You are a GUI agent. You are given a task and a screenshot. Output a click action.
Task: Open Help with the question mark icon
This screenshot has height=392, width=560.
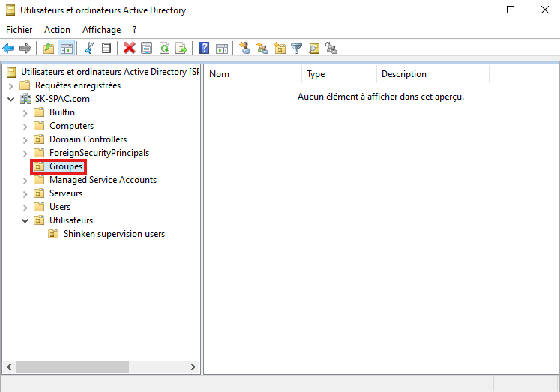204,49
